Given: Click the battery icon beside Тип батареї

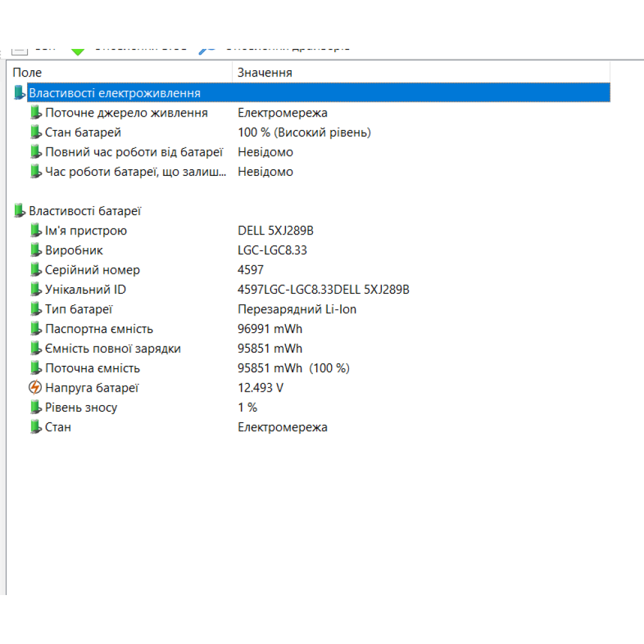Looking at the screenshot, I should 35,309.
